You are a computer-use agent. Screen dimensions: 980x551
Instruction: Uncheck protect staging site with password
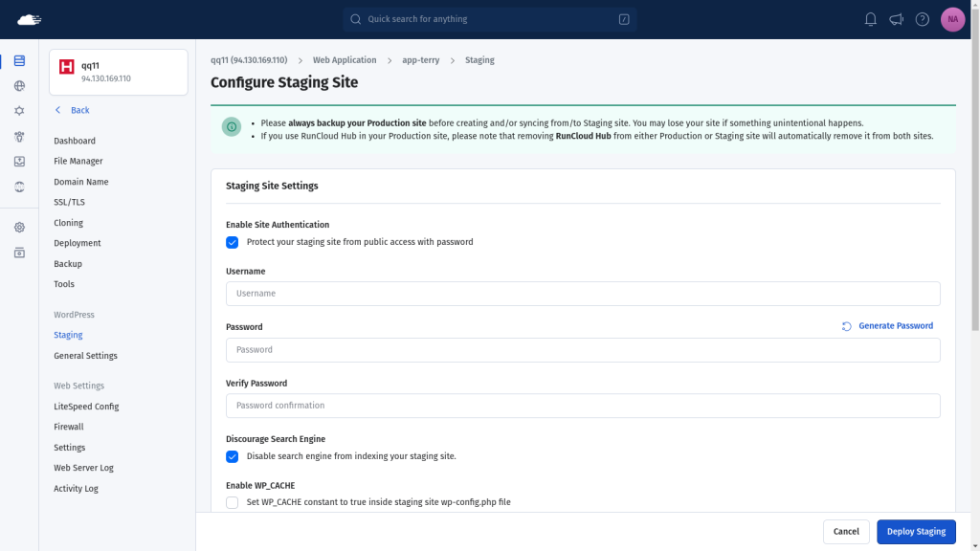click(233, 242)
